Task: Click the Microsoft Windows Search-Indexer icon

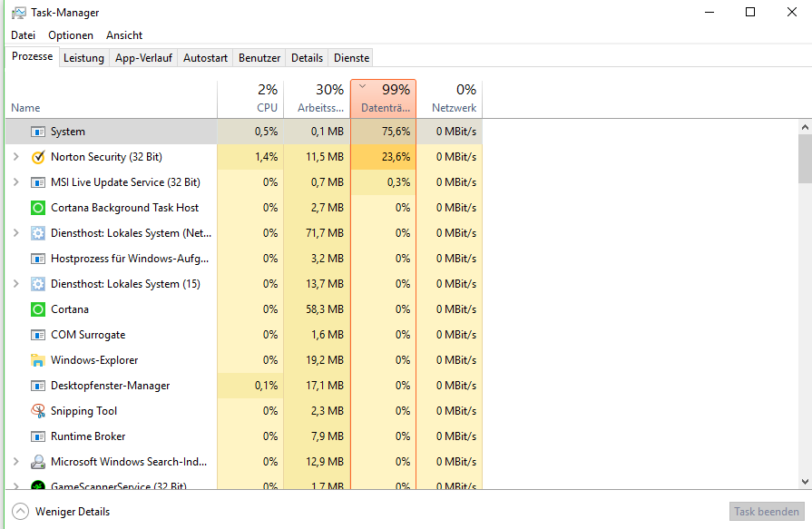Action: click(38, 462)
